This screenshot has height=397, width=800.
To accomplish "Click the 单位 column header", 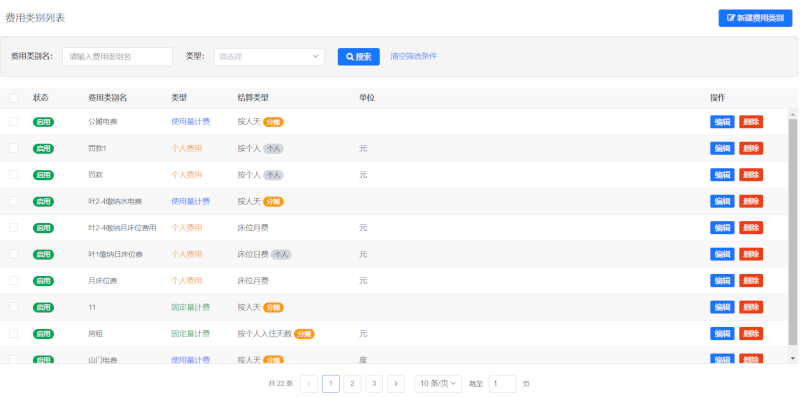I will (367, 97).
